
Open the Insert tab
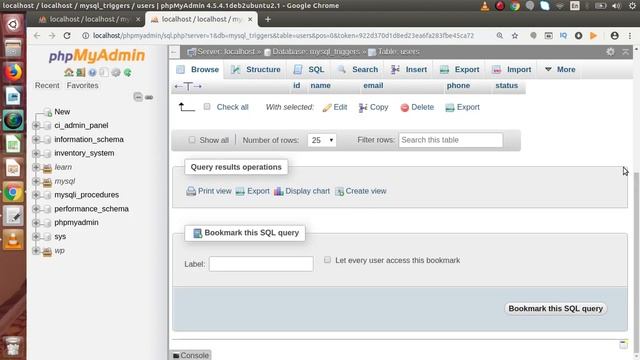409,69
